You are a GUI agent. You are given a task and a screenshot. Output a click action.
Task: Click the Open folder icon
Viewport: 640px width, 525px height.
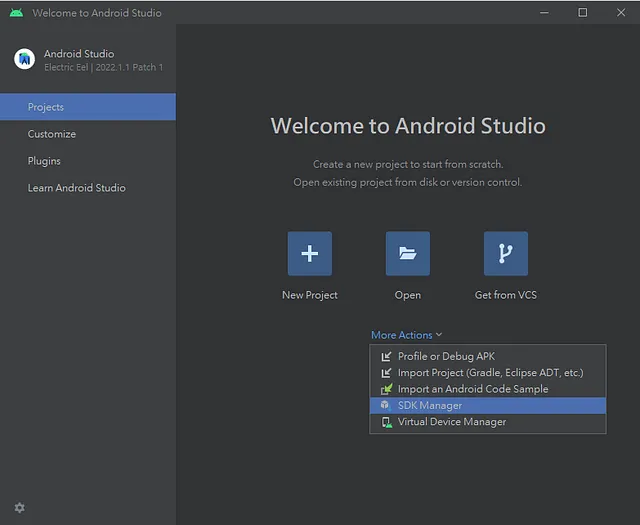408,254
